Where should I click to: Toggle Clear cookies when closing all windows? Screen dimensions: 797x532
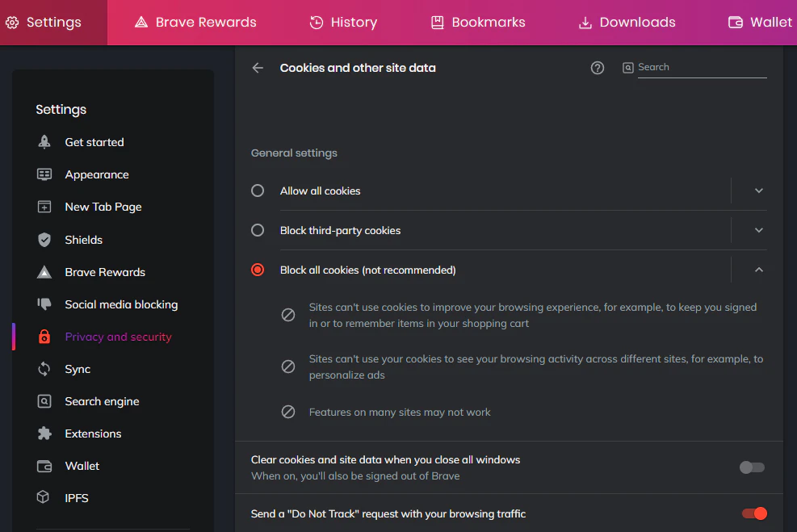tap(752, 467)
